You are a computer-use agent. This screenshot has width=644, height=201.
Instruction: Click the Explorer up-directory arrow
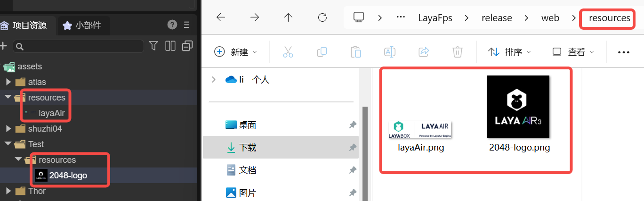pyautogui.click(x=289, y=18)
